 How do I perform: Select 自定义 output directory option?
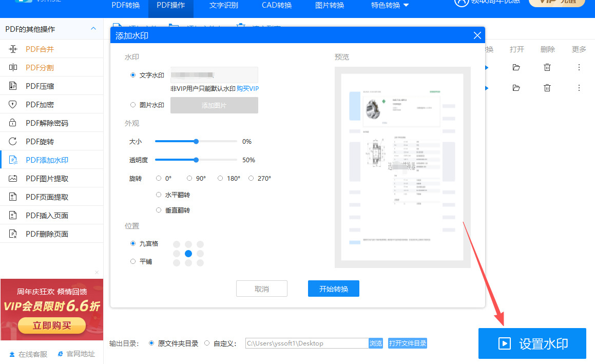pyautogui.click(x=207, y=343)
